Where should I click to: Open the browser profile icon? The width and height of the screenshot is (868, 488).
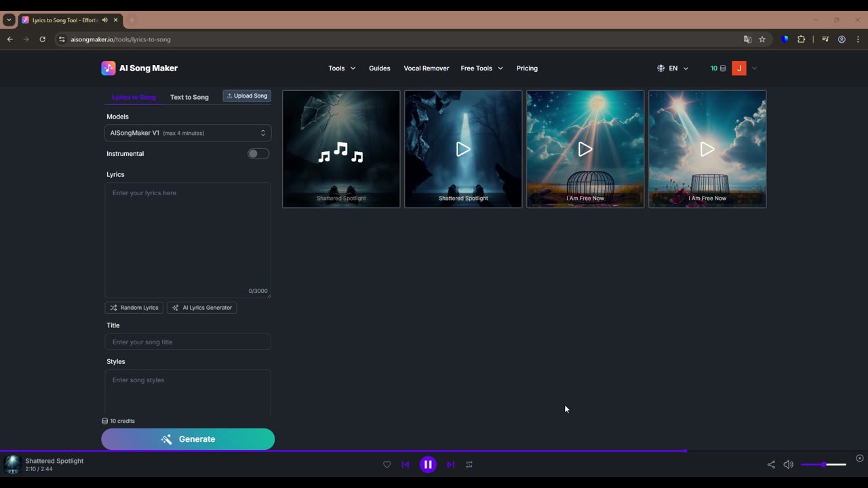point(842,39)
